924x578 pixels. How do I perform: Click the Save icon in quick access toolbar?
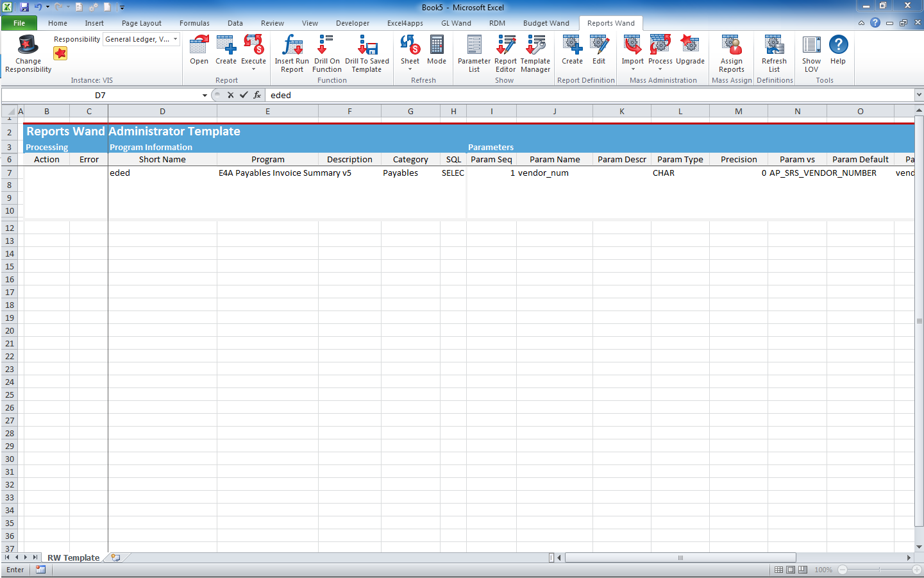24,7
